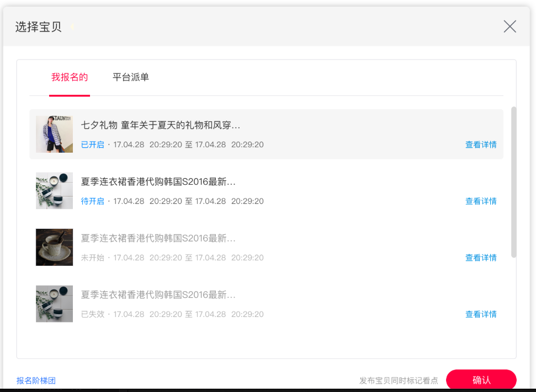Click the 发布宝贝同时标记看点 text
The image size is (536, 392).
(399, 380)
